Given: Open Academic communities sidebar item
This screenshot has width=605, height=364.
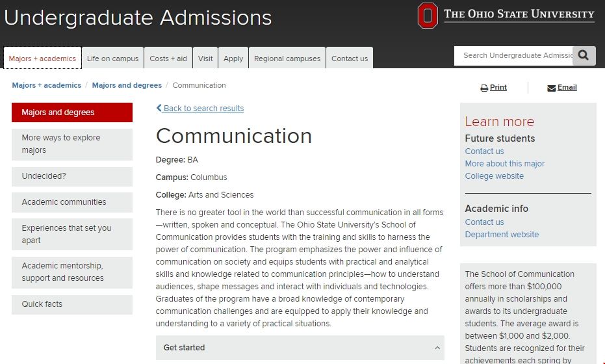Looking at the screenshot, I should click(x=72, y=202).
